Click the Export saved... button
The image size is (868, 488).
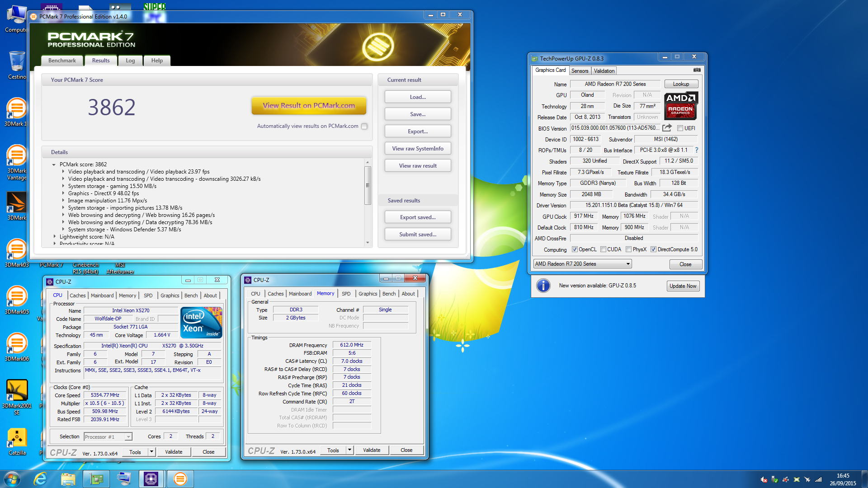pos(418,217)
